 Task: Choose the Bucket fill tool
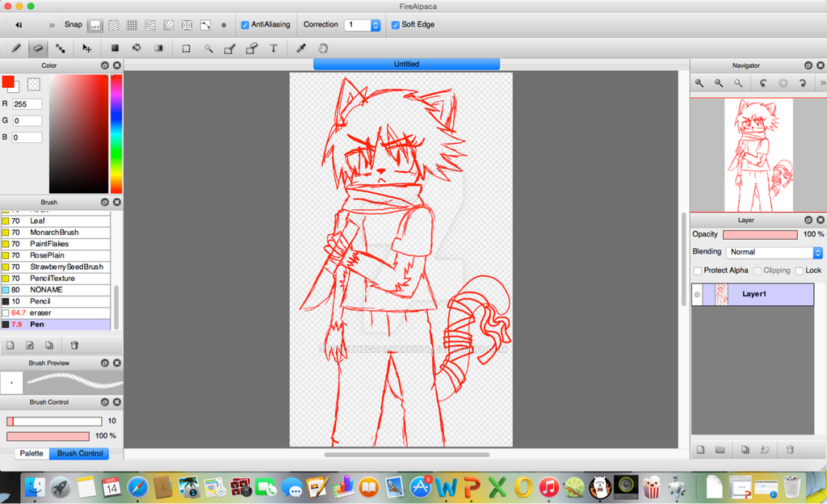(x=136, y=48)
